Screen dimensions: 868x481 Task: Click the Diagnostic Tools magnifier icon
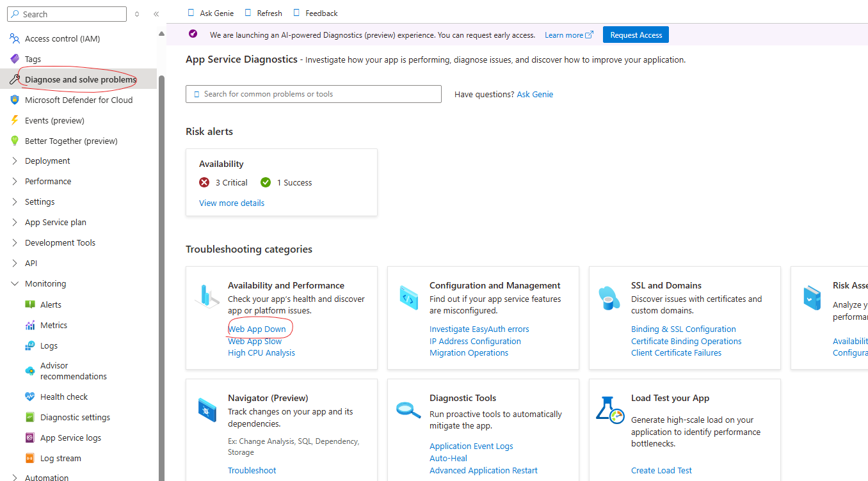(408, 409)
